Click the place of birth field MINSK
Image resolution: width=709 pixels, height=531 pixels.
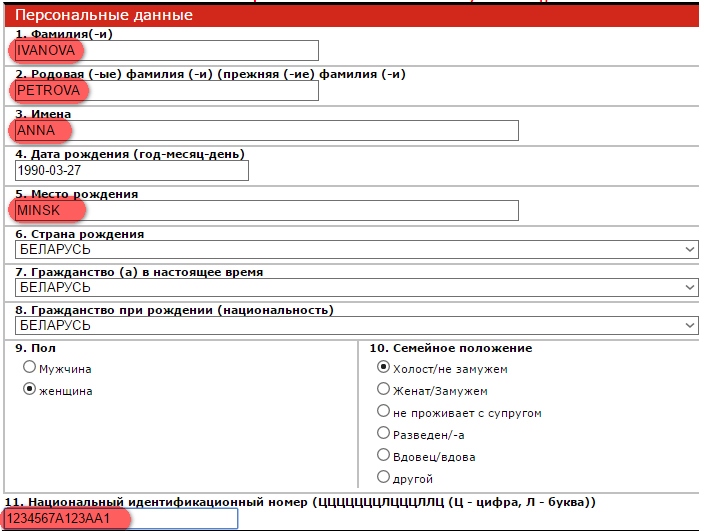[x=267, y=210]
